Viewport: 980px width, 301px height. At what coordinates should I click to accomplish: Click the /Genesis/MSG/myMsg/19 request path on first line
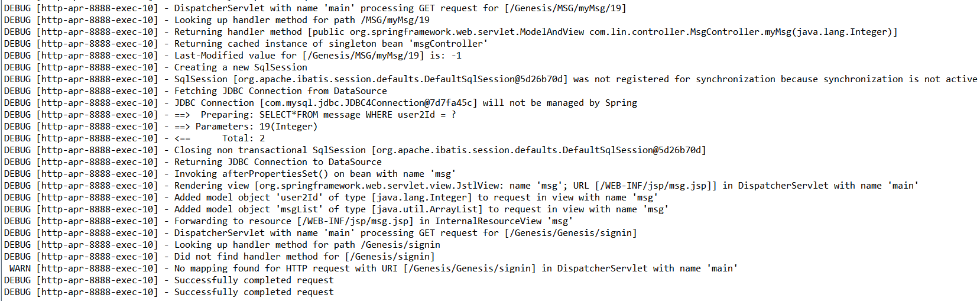[566, 8]
